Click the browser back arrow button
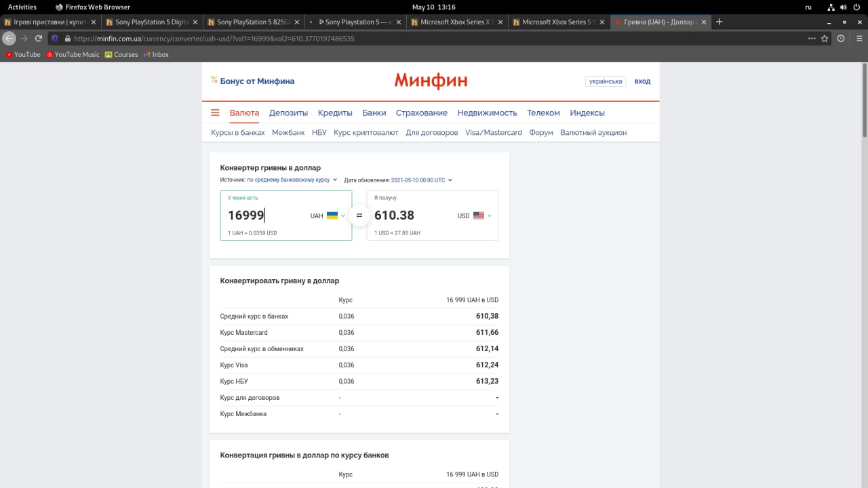The height and width of the screenshot is (488, 868). pyautogui.click(x=9, y=39)
